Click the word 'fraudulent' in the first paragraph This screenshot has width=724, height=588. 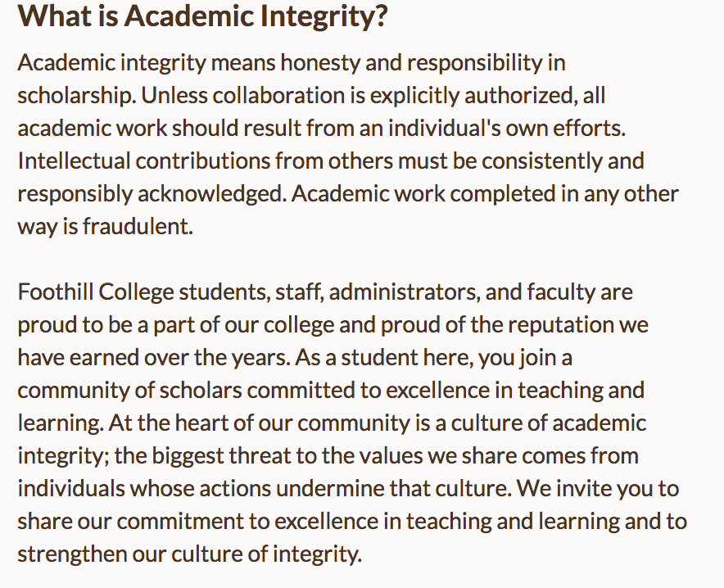click(136, 226)
